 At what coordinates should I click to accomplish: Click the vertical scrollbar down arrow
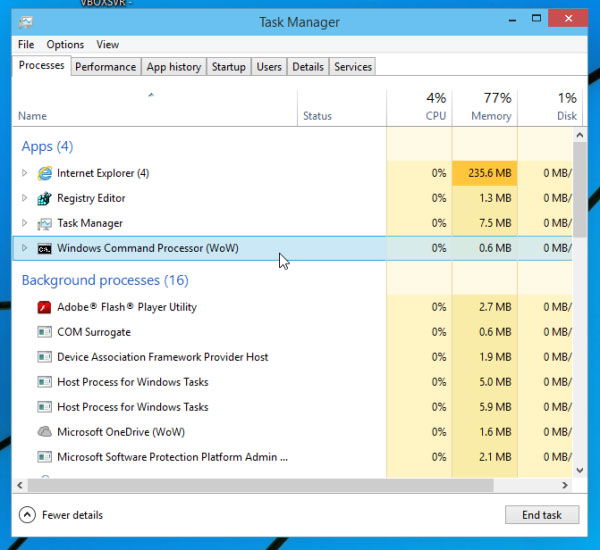point(580,470)
